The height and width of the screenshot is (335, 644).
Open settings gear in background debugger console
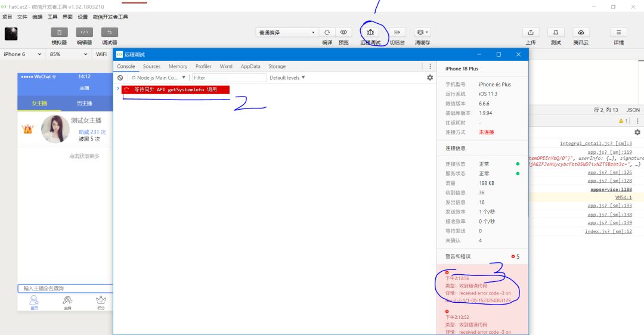click(x=637, y=132)
